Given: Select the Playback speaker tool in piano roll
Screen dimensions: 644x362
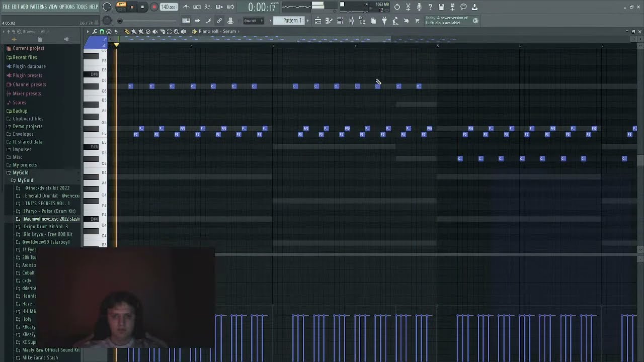Looking at the screenshot, I should point(183,31).
